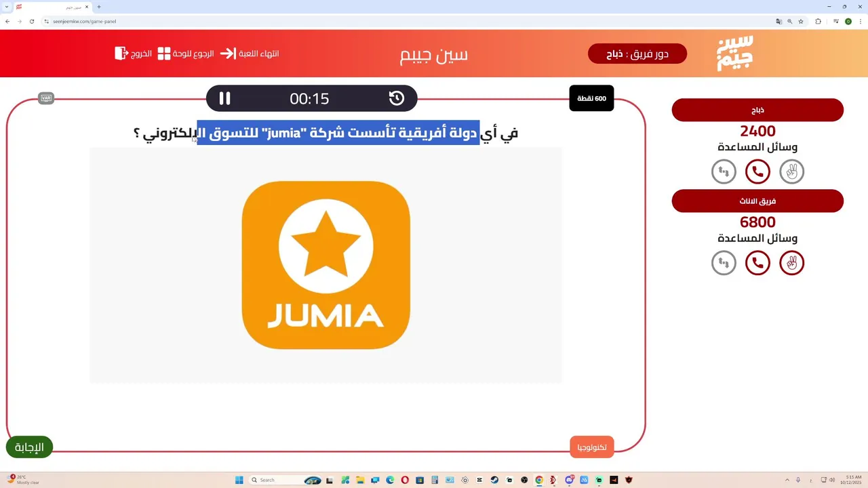Click the ذباح team name banner

click(x=757, y=110)
